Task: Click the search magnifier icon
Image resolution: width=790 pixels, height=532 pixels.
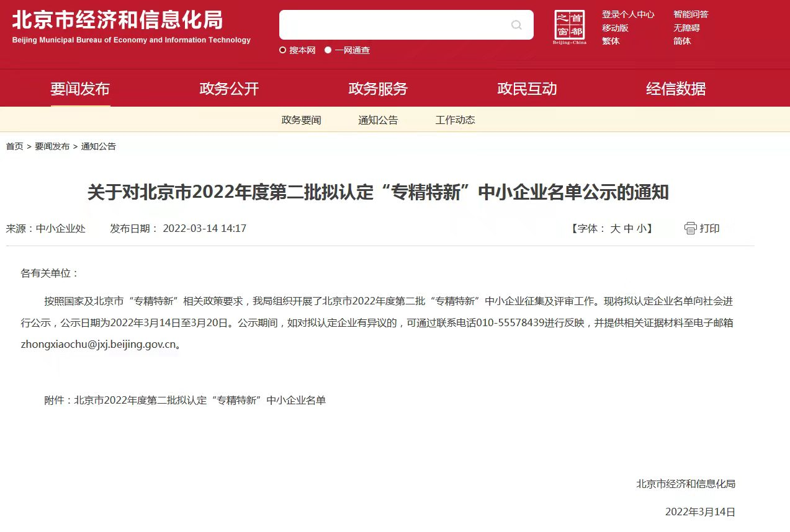Action: [516, 24]
